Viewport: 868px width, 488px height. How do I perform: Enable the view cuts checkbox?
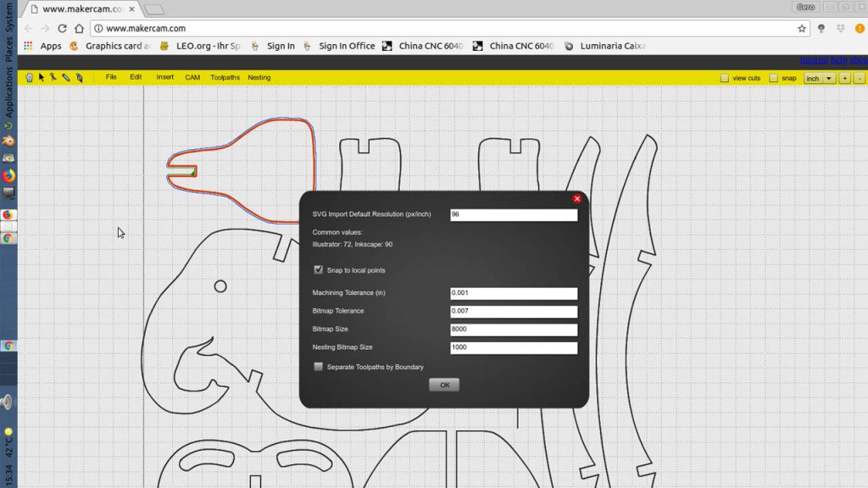tap(724, 78)
